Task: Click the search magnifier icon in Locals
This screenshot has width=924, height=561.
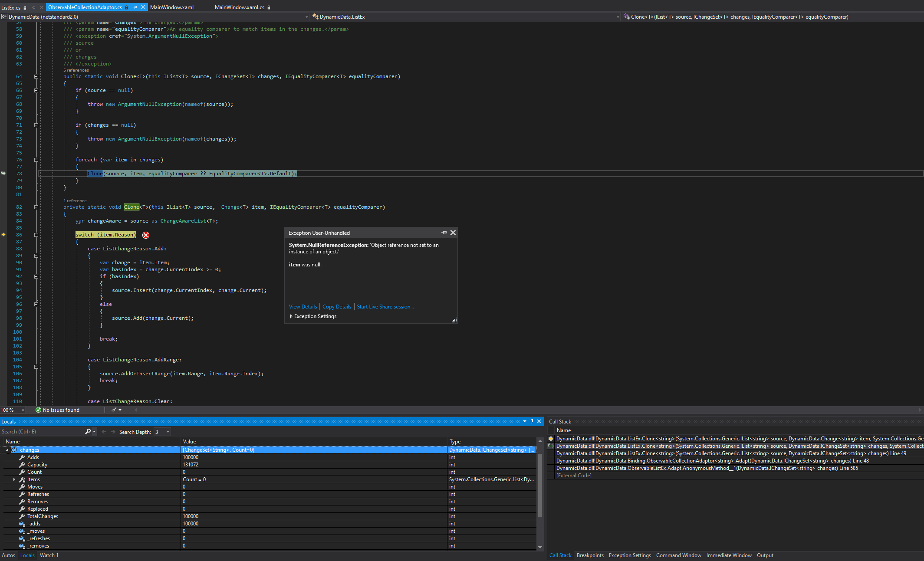Action: tap(88, 432)
